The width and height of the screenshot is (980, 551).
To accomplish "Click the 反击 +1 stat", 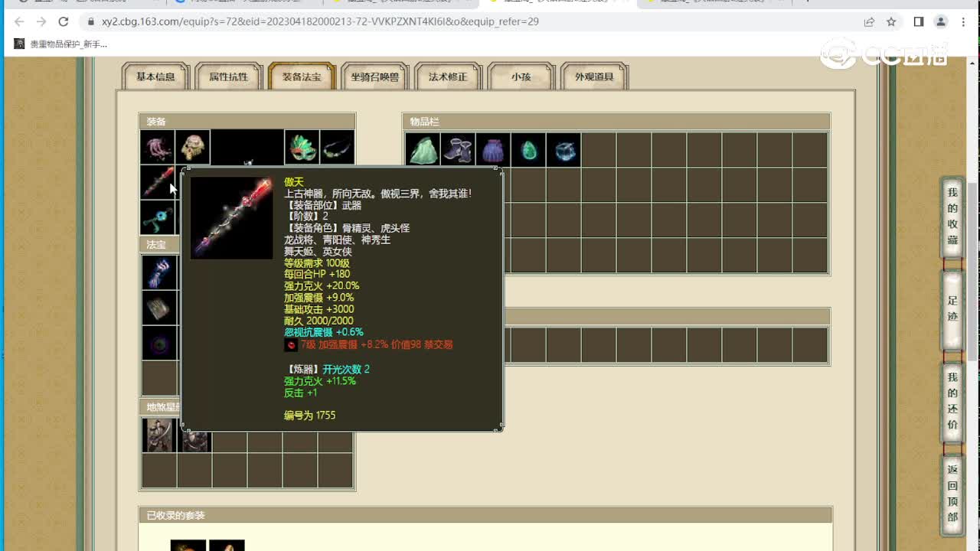I will pyautogui.click(x=301, y=393).
